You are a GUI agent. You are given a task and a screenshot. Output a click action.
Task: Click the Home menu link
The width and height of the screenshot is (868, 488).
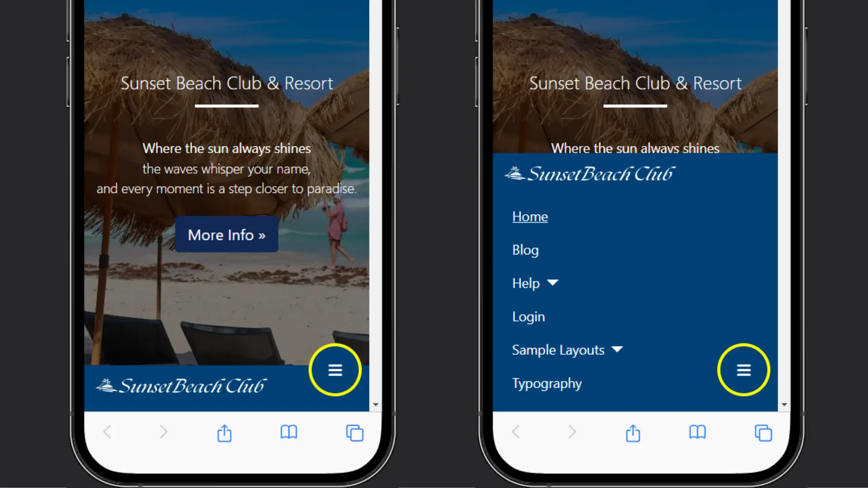[529, 216]
